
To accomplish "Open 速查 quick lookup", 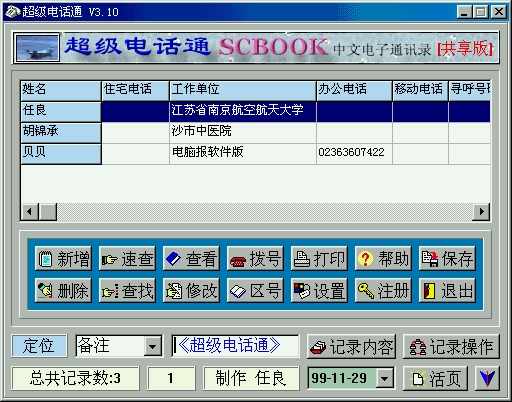I will pyautogui.click(x=127, y=258).
